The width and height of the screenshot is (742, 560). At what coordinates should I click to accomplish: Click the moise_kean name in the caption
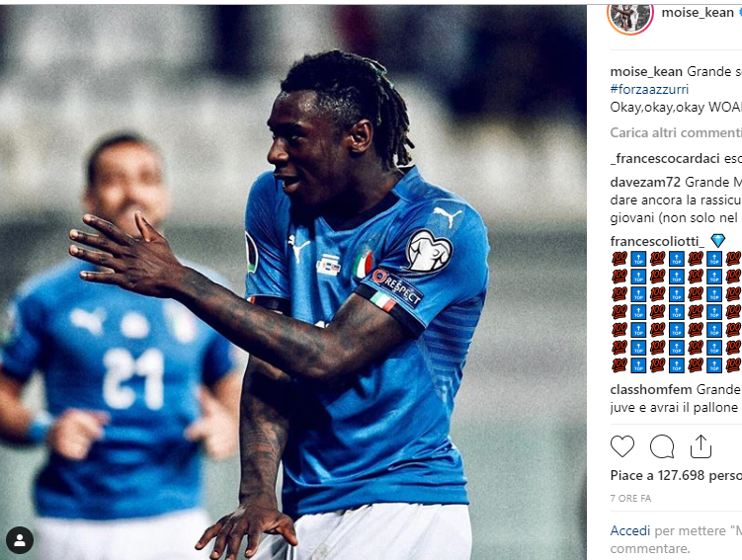646,71
